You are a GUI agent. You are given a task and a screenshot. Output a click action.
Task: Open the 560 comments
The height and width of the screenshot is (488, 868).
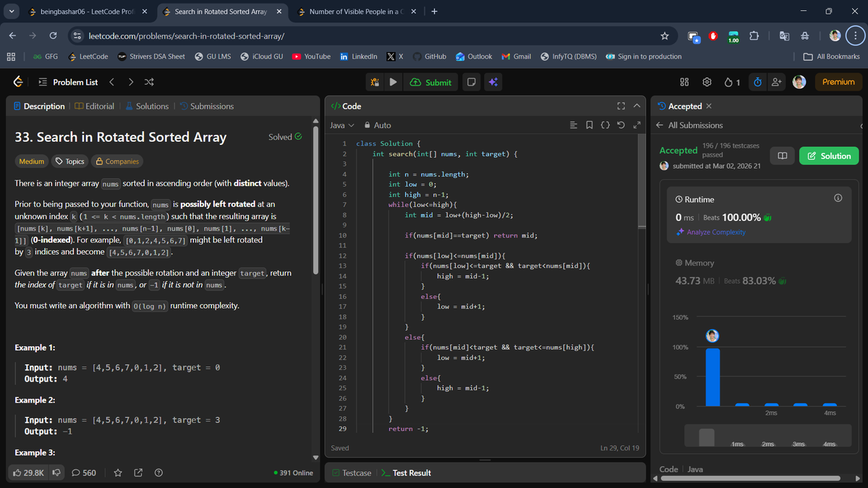[x=84, y=473]
